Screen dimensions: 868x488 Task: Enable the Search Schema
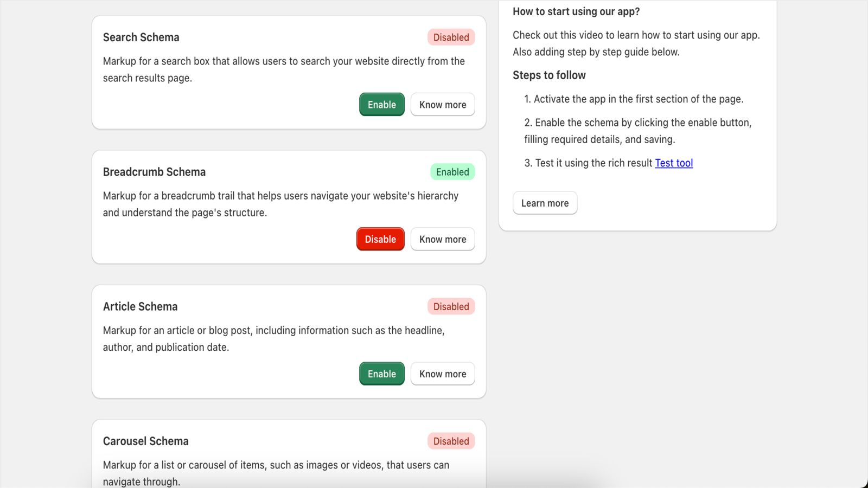pyautogui.click(x=381, y=105)
